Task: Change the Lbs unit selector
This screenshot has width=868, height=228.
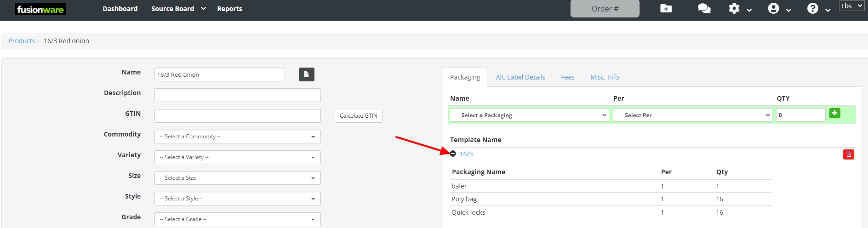Action: click(851, 6)
